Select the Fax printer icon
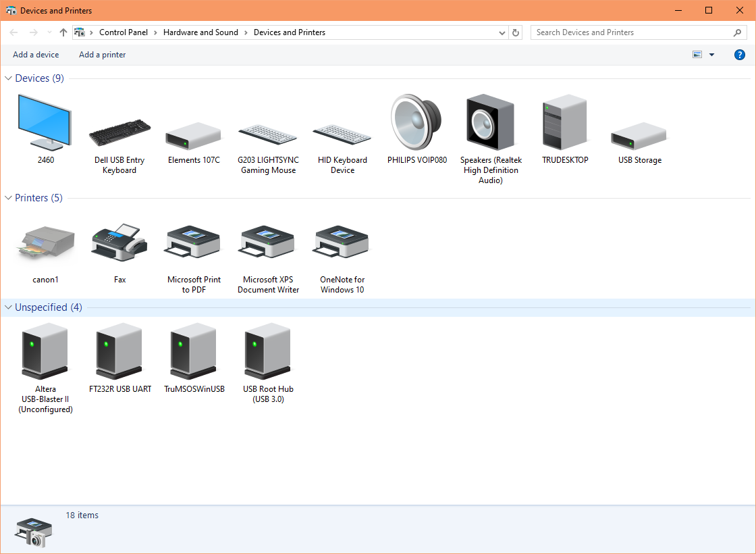The image size is (756, 554). click(119, 243)
